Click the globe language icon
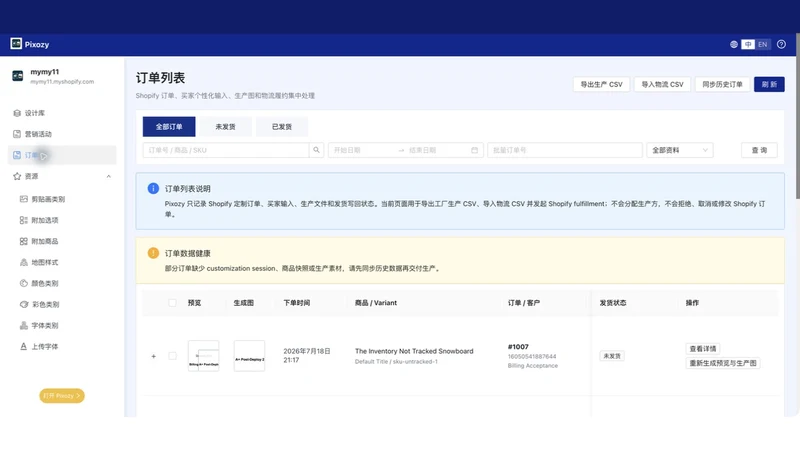This screenshot has width=800, height=450. coord(734,44)
